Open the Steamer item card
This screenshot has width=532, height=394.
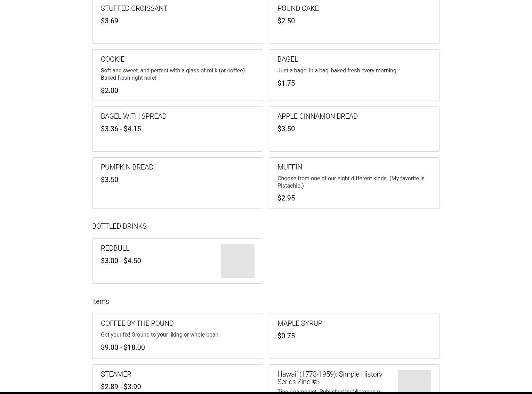click(177, 379)
